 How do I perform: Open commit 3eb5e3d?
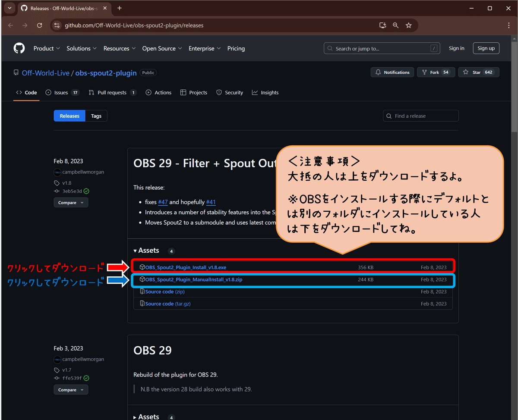pos(72,191)
